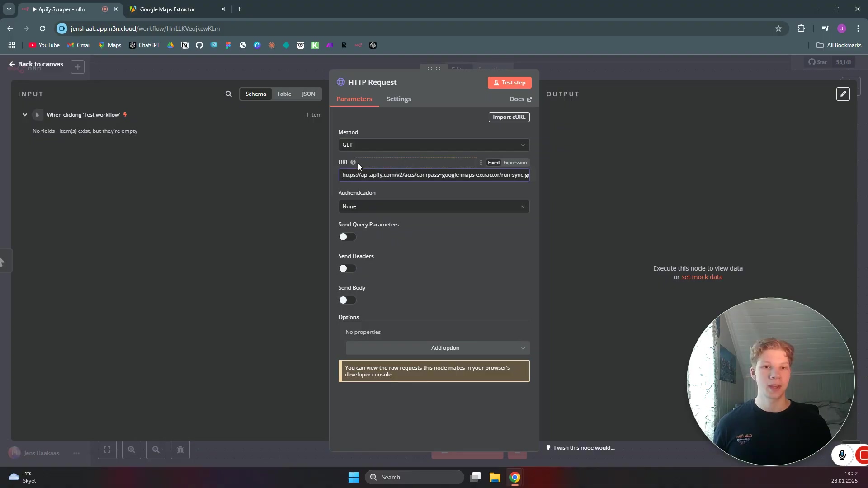
Task: Open the Docs external link
Action: 520,99
